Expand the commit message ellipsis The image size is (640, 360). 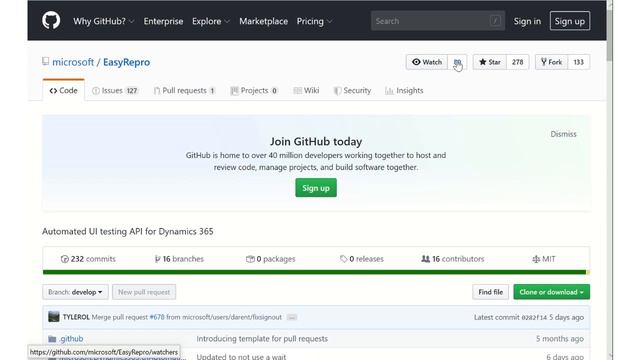pos(291,317)
